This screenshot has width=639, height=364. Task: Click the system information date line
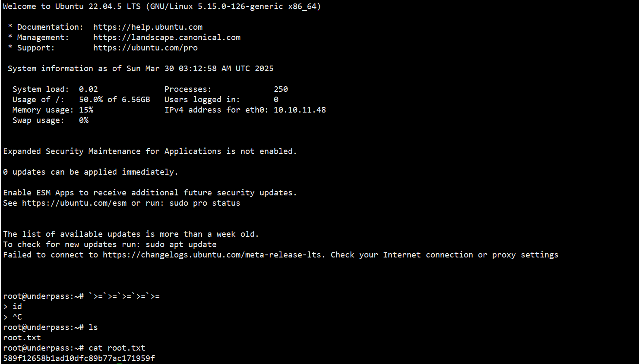140,69
